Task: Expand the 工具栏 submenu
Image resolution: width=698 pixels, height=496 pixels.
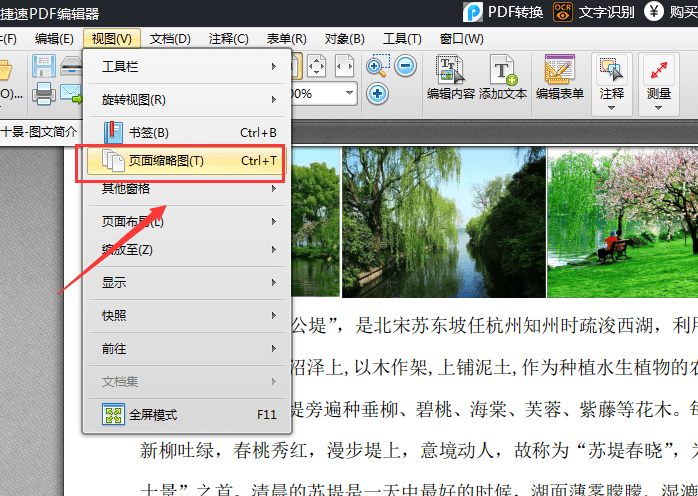Action: pyautogui.click(x=187, y=67)
